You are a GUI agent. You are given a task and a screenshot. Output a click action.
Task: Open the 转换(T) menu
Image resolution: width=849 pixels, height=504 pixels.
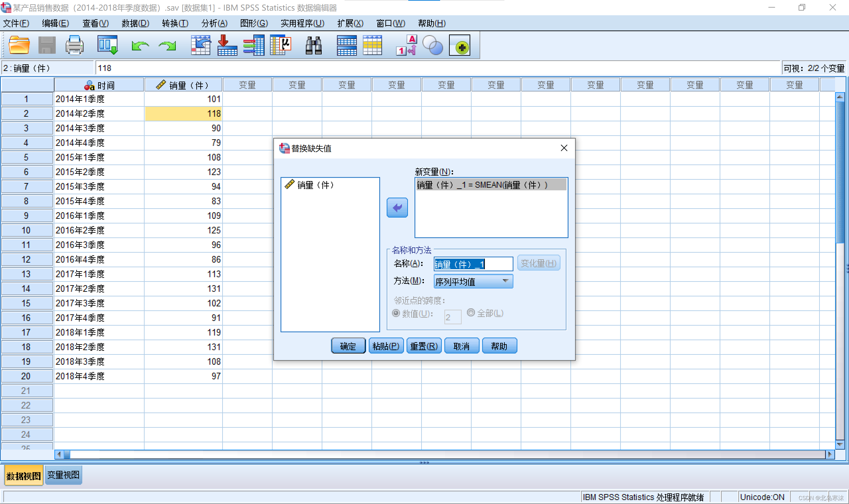tap(175, 23)
